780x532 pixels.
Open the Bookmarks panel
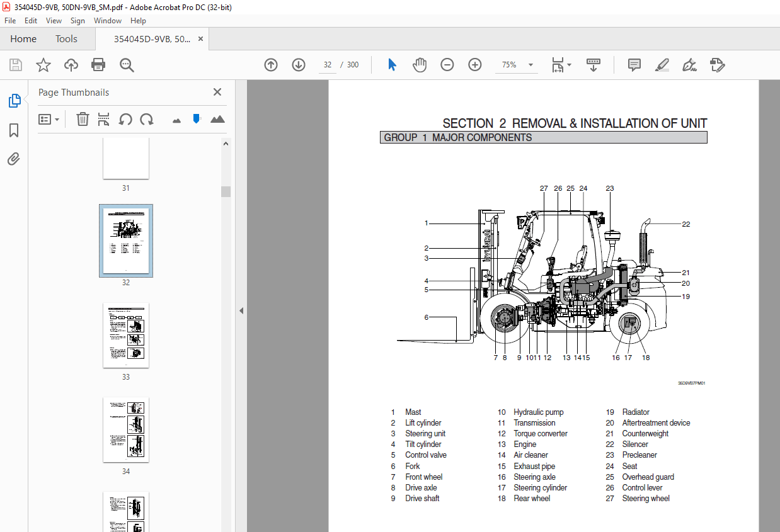(x=14, y=130)
